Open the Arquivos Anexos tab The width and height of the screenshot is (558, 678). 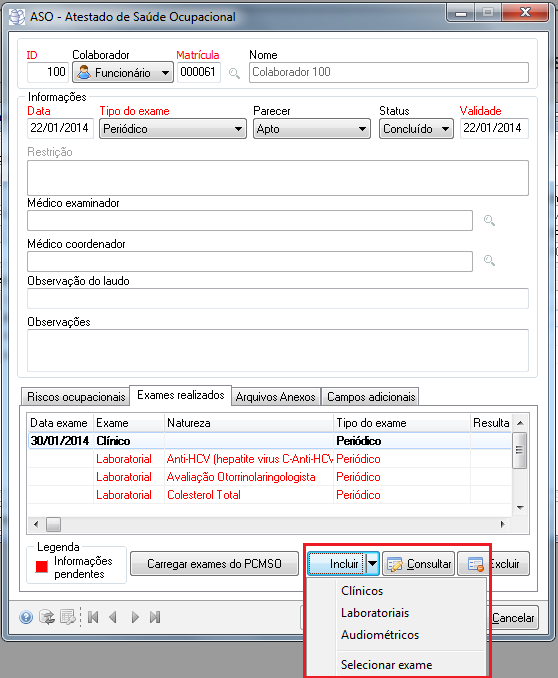276,397
